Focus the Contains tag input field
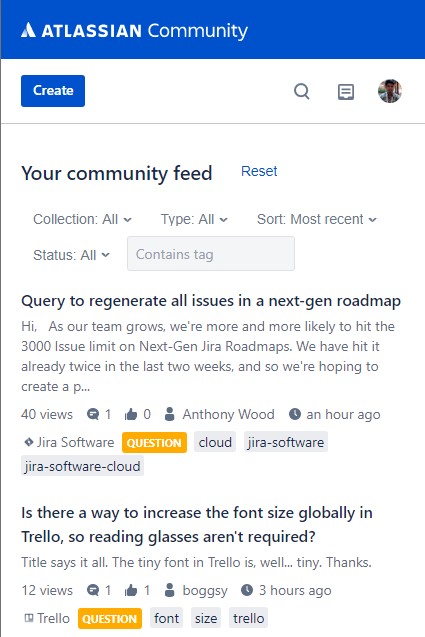The height and width of the screenshot is (637, 425). pyautogui.click(x=211, y=254)
